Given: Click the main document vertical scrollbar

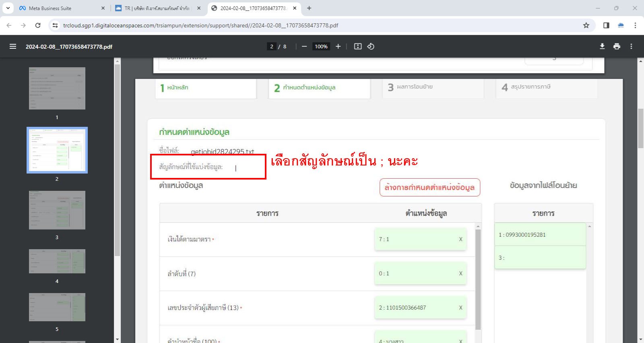Looking at the screenshot, I should (641, 128).
